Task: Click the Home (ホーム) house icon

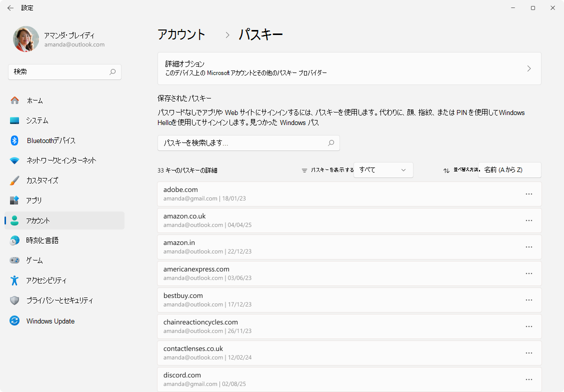Action: [x=14, y=100]
